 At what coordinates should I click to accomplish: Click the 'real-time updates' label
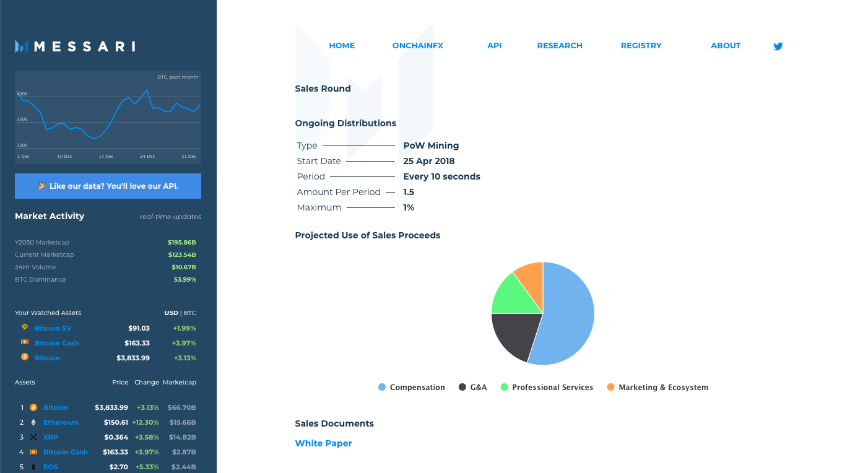tap(170, 217)
